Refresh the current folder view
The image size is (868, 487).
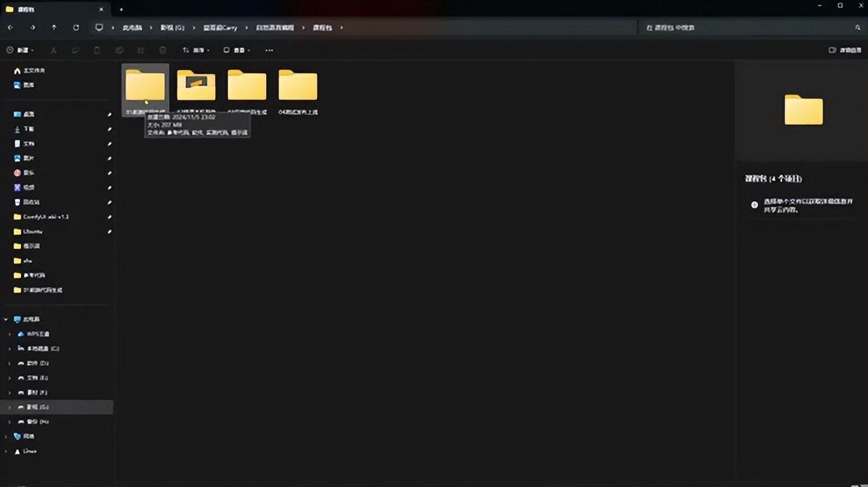pos(76,28)
